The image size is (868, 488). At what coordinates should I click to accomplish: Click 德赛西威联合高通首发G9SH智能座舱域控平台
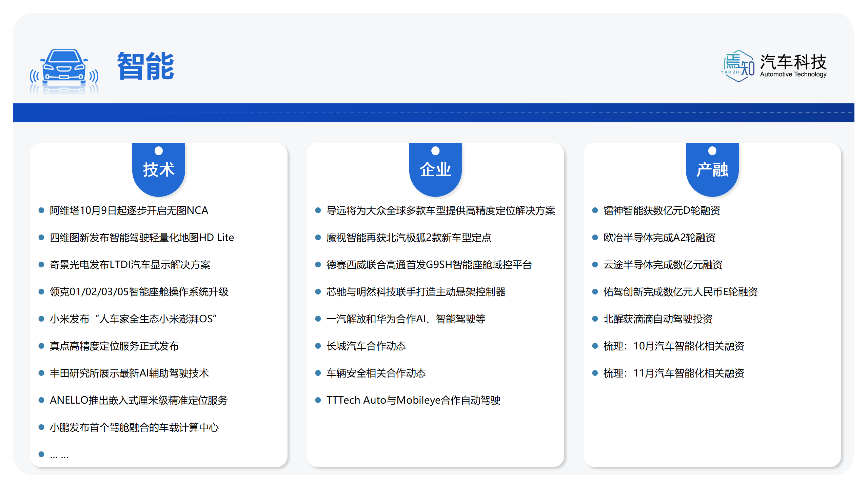(429, 265)
